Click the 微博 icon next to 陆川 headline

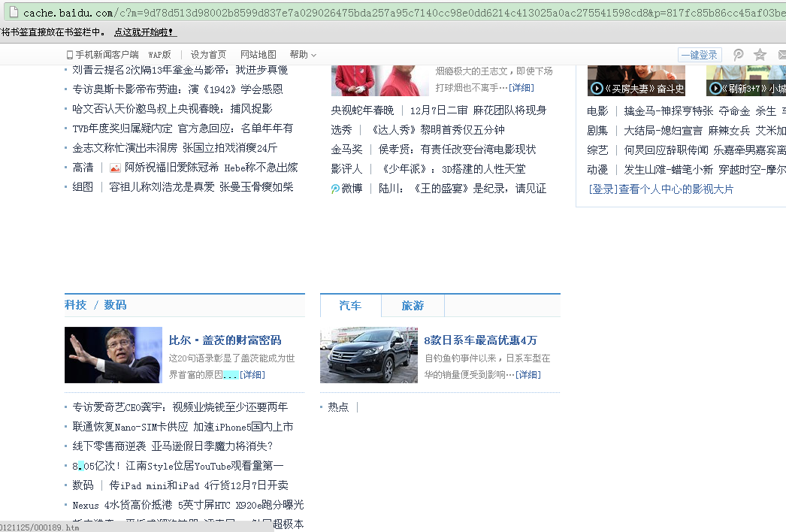(336, 189)
